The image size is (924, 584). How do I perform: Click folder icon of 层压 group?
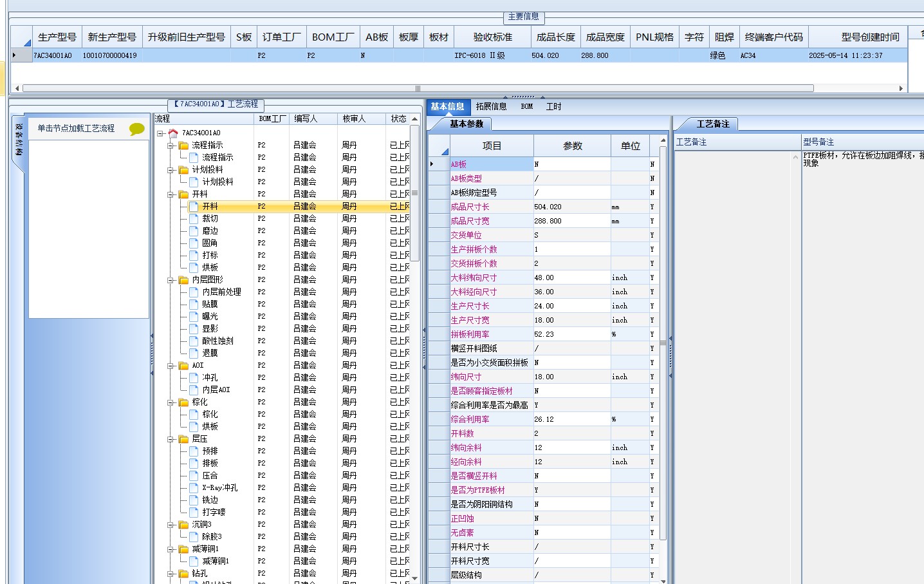coord(183,439)
